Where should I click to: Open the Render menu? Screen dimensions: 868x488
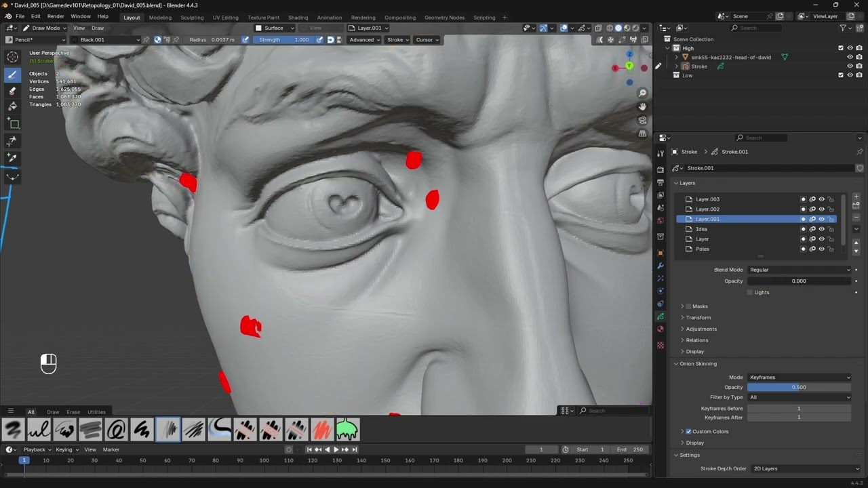[56, 16]
